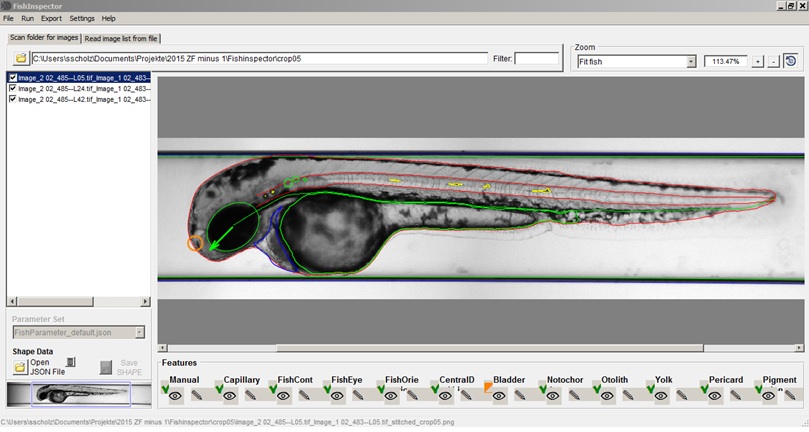The width and height of the screenshot is (809, 432).
Task: Edit the Pericard feature with pencil
Action: (736, 396)
